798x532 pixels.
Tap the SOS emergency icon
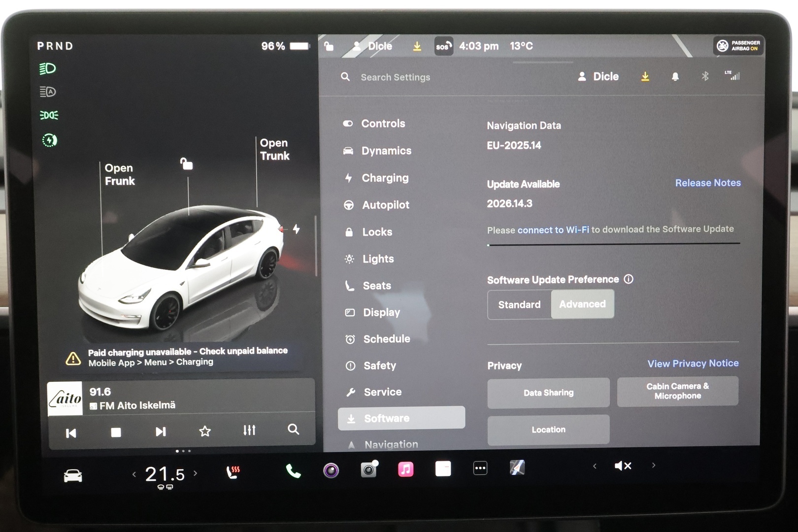pyautogui.click(x=443, y=46)
